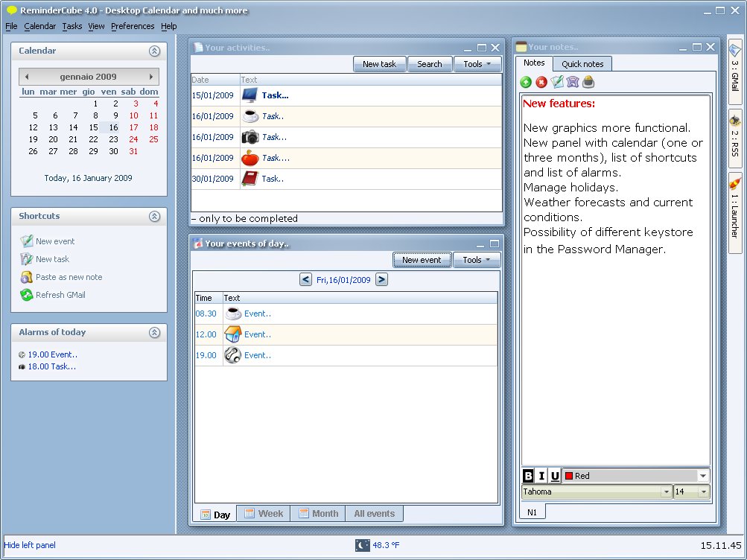Click the note edit pencil icon

[x=557, y=82]
